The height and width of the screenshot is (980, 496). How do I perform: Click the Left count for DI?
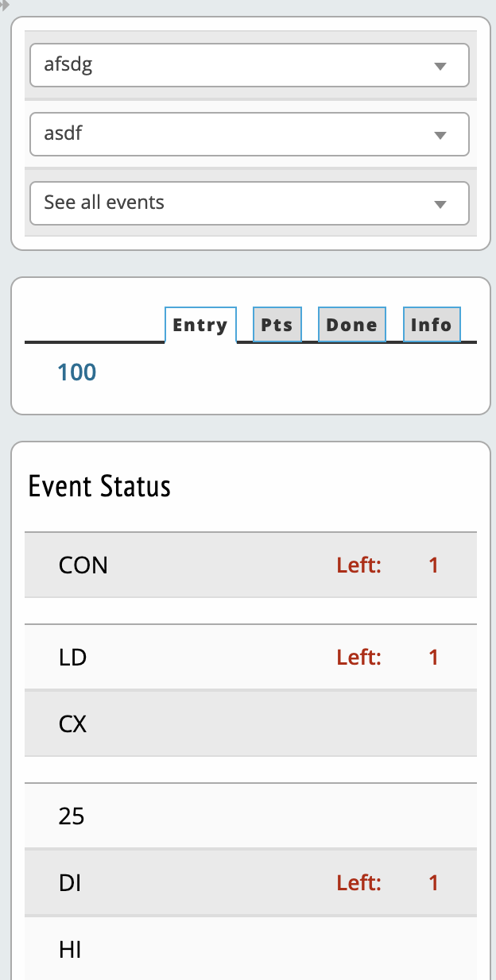[x=433, y=883]
